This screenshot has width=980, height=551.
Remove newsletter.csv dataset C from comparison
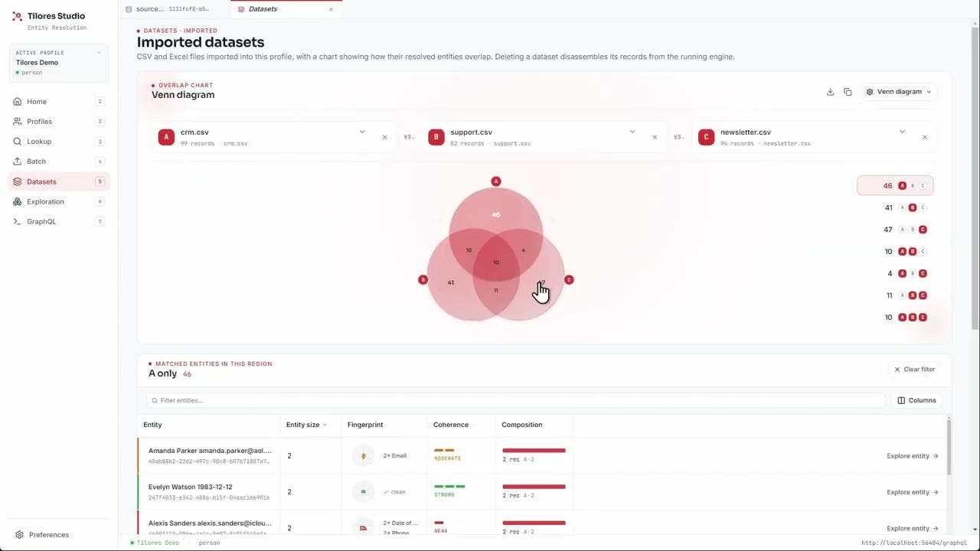coord(924,138)
